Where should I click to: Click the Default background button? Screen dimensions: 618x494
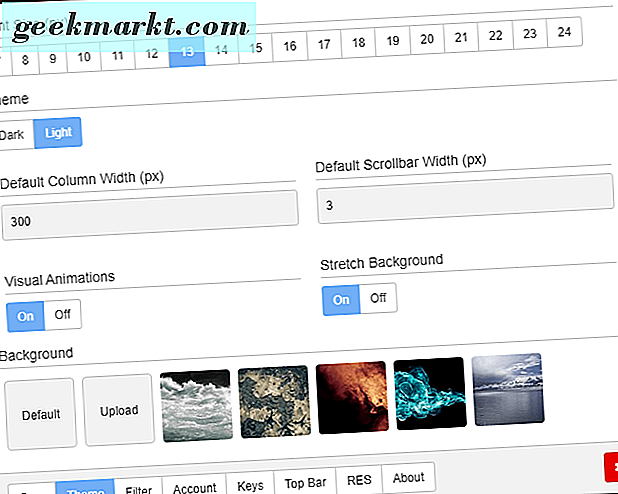pos(40,413)
